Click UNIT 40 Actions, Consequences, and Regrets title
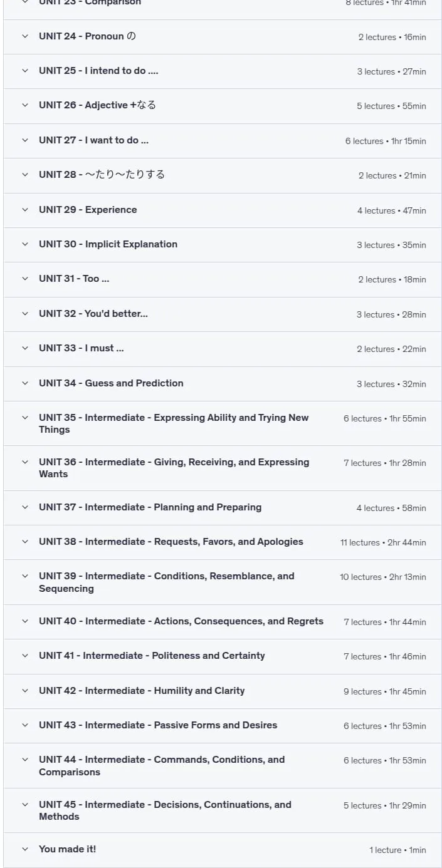 click(x=181, y=621)
